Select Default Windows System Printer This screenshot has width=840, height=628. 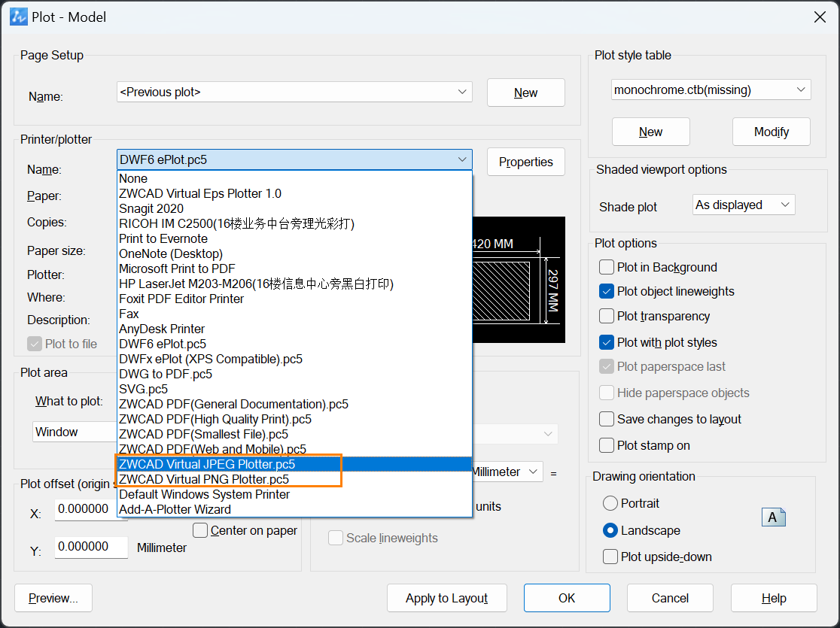[294, 494]
